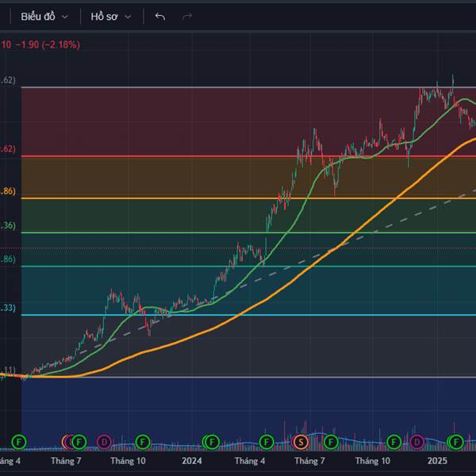
Task: Open the Biểu đồ dropdown menu
Action: pos(44,16)
